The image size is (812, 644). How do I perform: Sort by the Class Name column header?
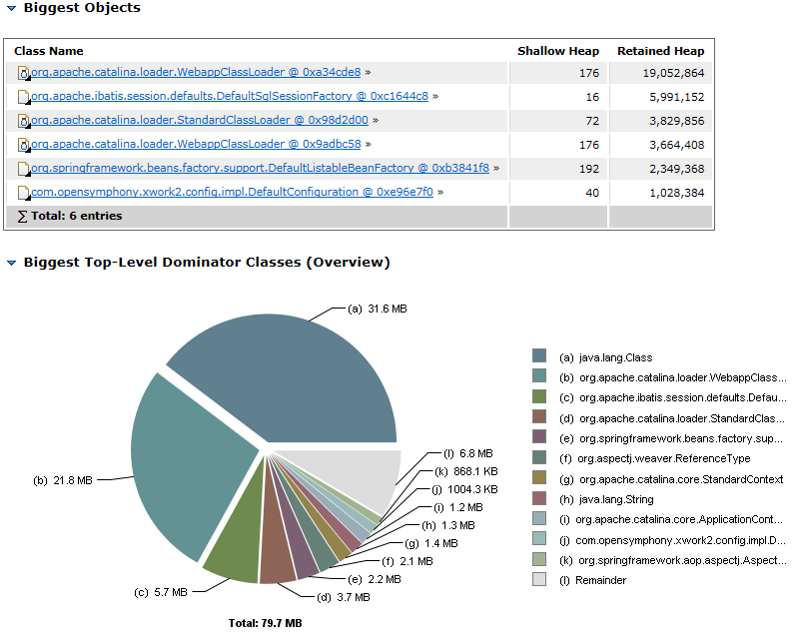(x=49, y=51)
